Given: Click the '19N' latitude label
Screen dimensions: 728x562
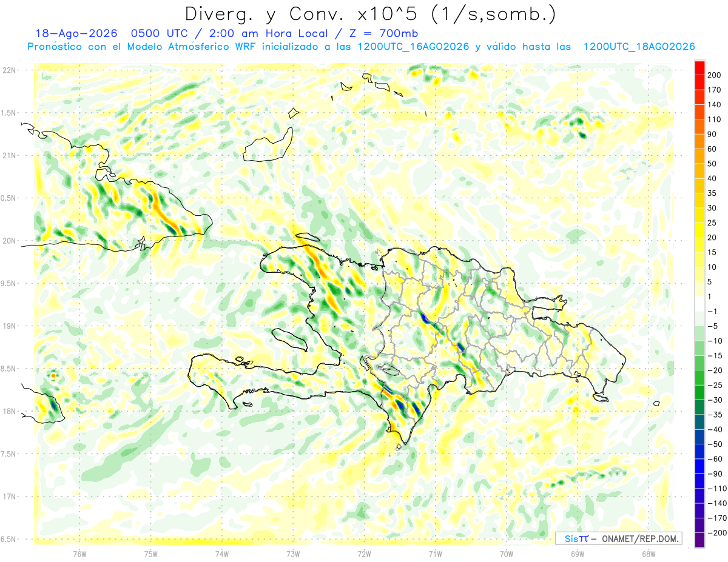Looking at the screenshot, I should point(9,326).
